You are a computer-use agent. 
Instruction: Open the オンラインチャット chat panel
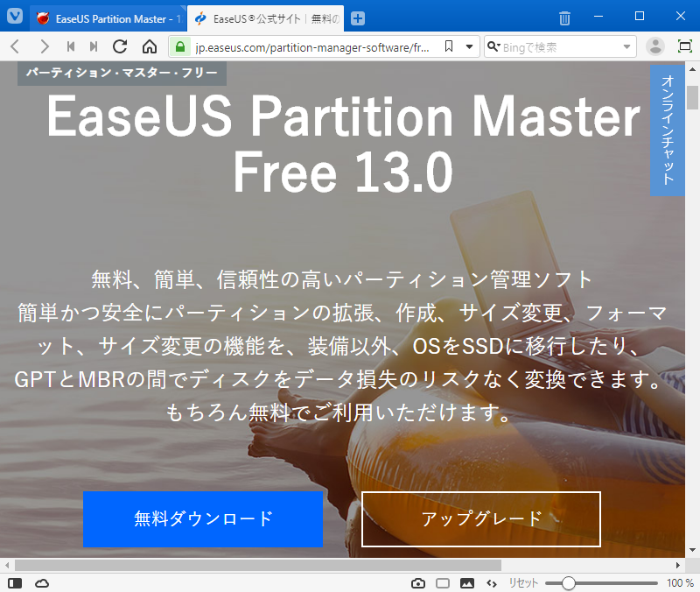pyautogui.click(x=668, y=131)
